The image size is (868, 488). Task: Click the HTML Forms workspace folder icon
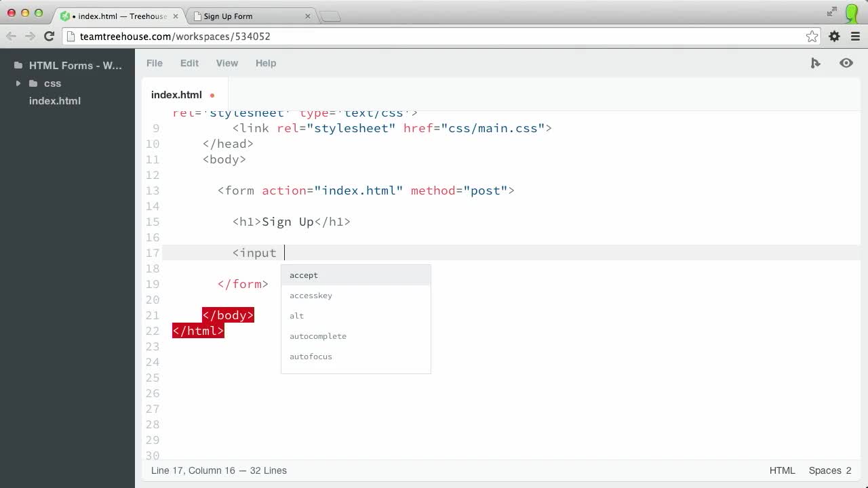pyautogui.click(x=17, y=65)
